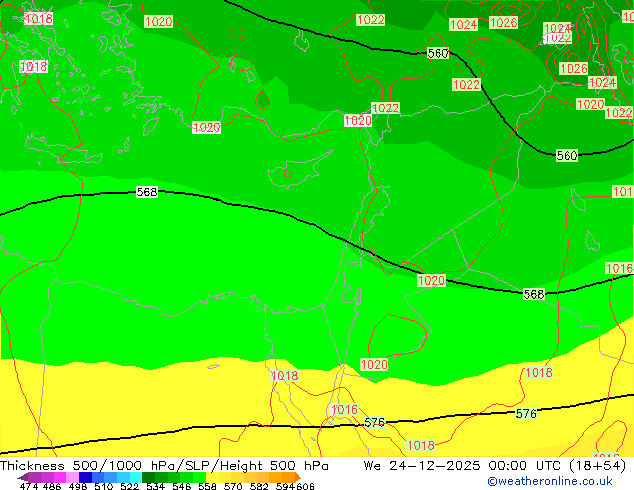Click the lower 560 height label in the northeast

pos(567,156)
